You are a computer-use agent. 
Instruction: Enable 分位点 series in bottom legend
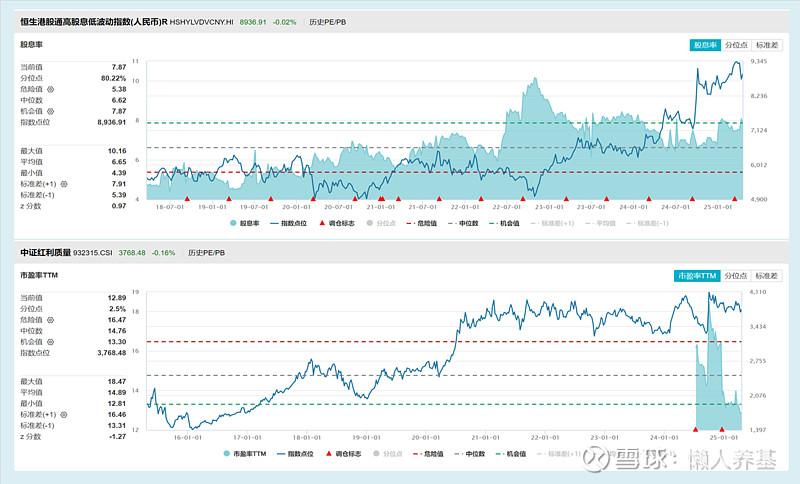(x=387, y=453)
